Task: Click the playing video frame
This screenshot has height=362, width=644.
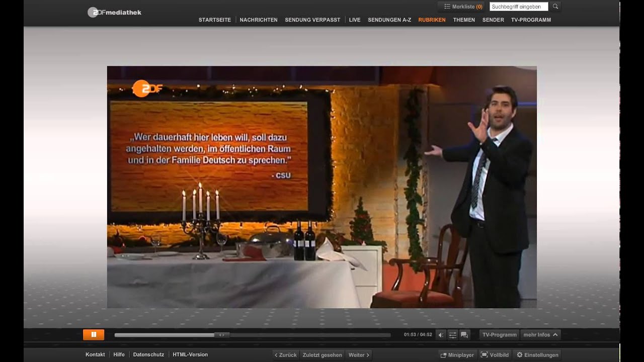Action: click(x=322, y=187)
